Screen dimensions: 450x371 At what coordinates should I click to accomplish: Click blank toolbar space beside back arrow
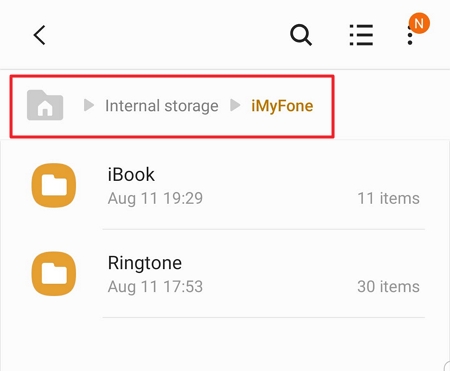coord(167,35)
